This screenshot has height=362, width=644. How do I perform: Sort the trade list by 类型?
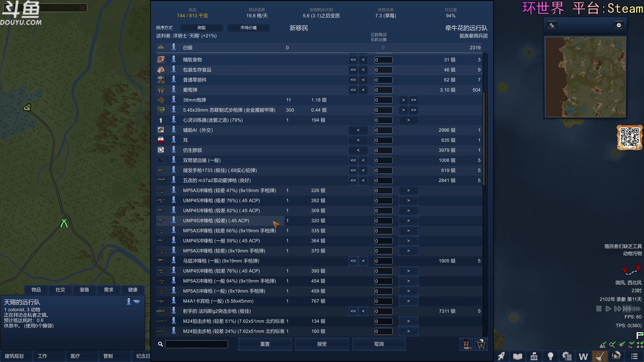(x=201, y=28)
